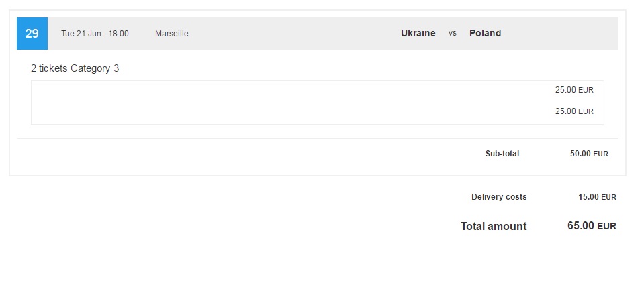The width and height of the screenshot is (644, 289).
Task: Click the vs separator between teams
Action: (452, 34)
